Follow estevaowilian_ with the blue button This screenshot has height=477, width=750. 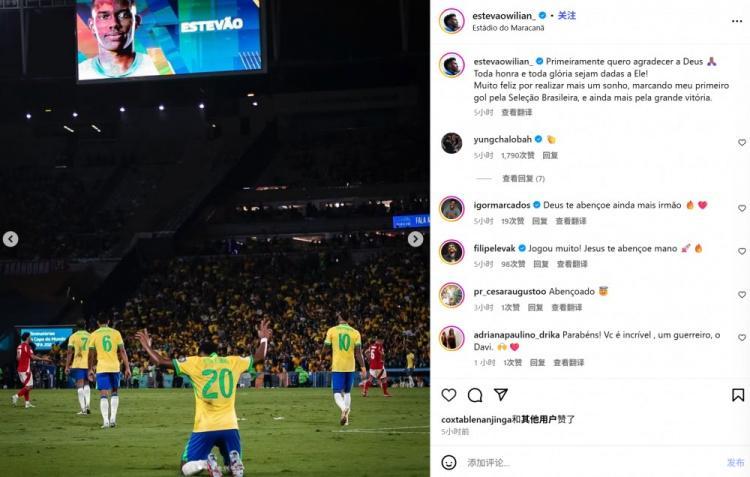click(567, 15)
